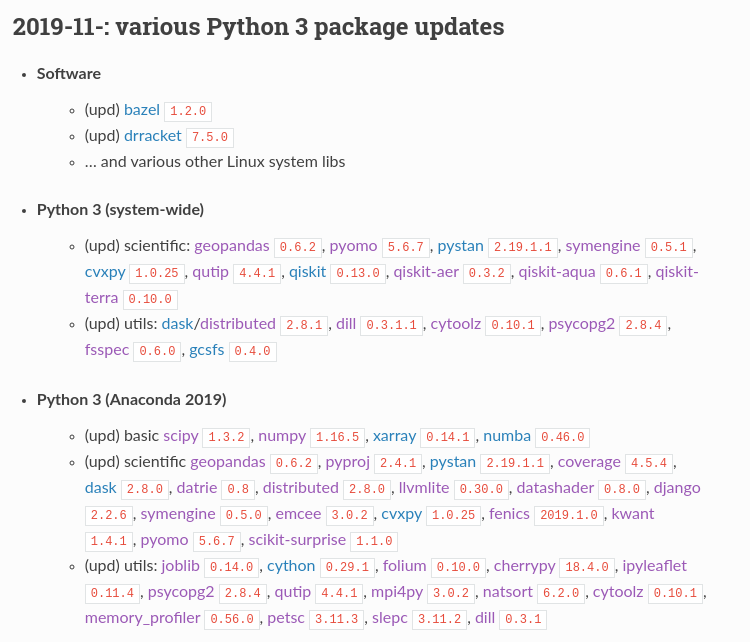Follow the emcee link
This screenshot has height=642, width=750.
(x=298, y=513)
